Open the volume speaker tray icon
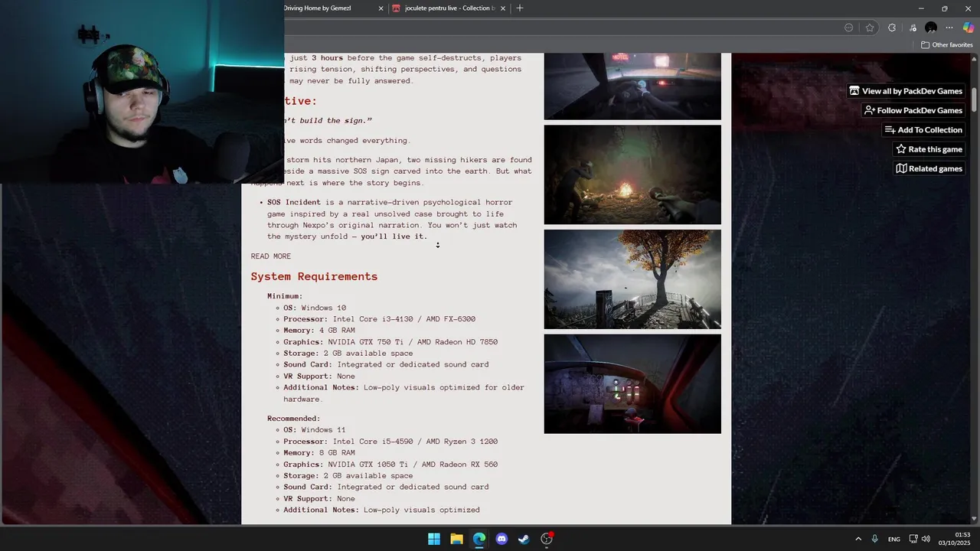 (926, 540)
